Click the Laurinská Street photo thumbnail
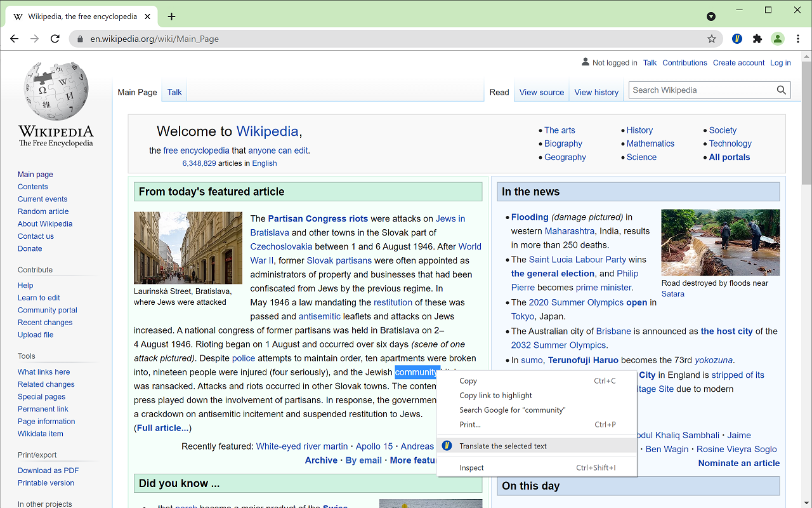Viewport: 812px width, 508px height. (x=188, y=248)
